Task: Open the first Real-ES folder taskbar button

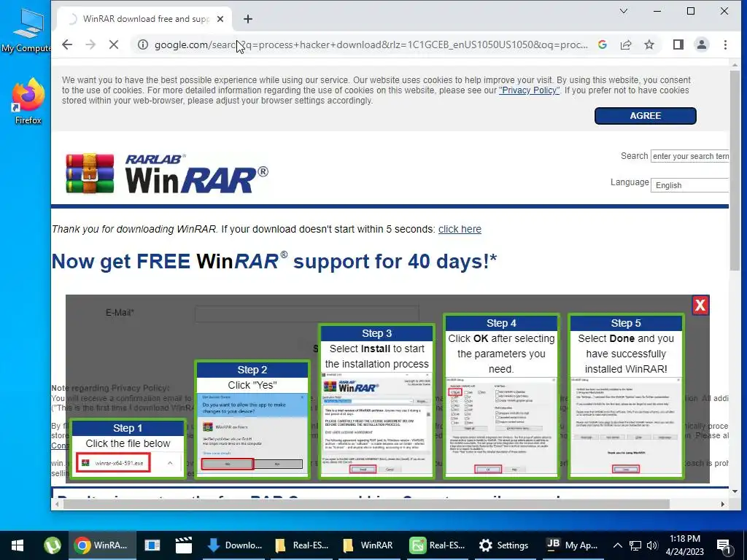Action: coord(302,545)
